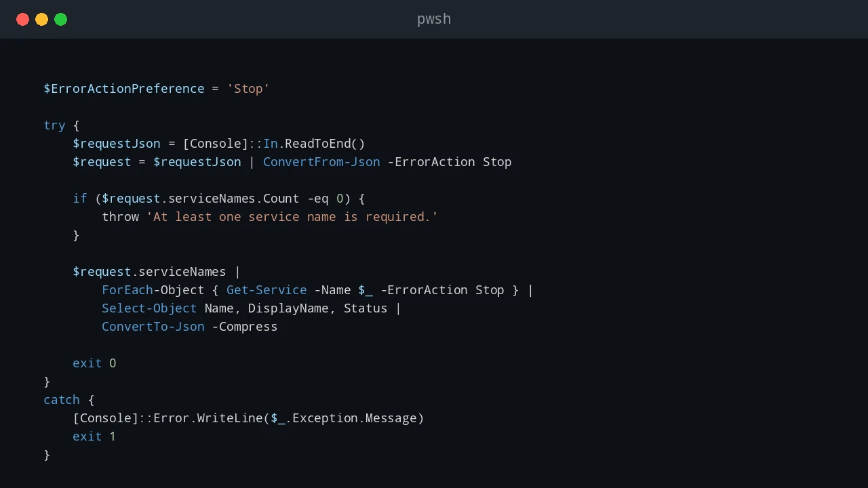
Task: Select the serviceNames.Count property
Action: 233,199
